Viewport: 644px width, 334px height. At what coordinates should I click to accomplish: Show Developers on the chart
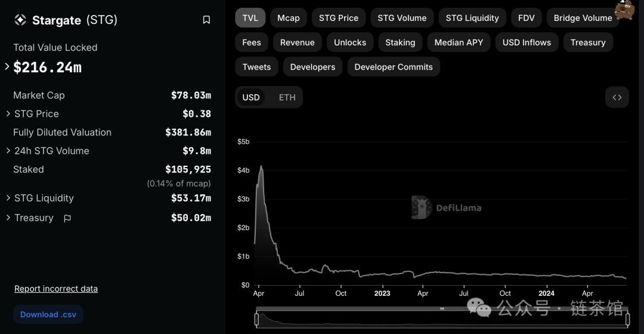(312, 67)
